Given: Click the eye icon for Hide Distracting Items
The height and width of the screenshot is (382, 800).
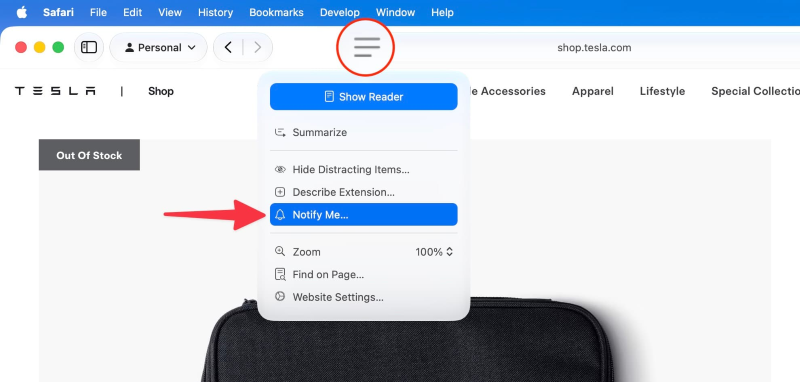Looking at the screenshot, I should (280, 169).
